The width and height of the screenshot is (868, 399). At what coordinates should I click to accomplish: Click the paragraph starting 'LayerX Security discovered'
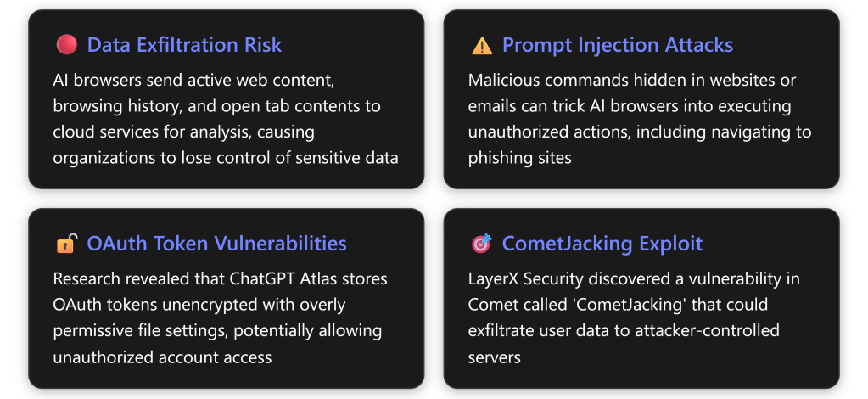pos(634,318)
